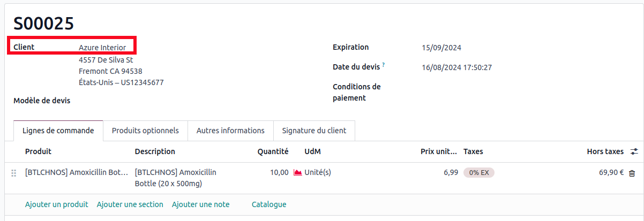Click the 0% EX tax tag

coord(479,173)
